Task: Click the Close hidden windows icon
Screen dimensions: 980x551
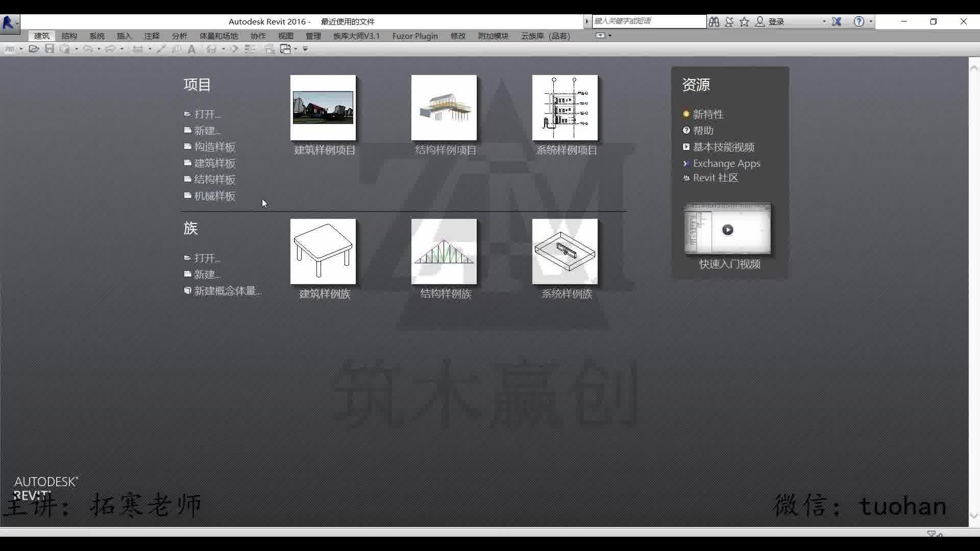Action: click(269, 49)
